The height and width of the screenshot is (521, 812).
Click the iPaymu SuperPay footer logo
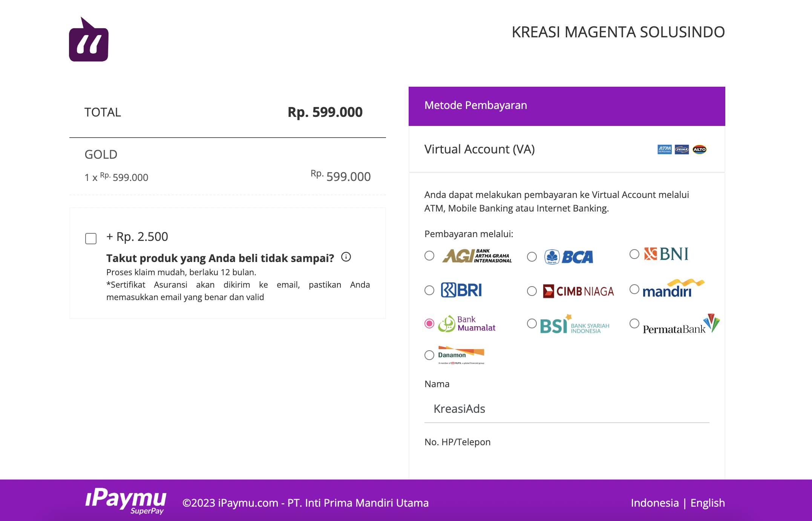tap(126, 501)
